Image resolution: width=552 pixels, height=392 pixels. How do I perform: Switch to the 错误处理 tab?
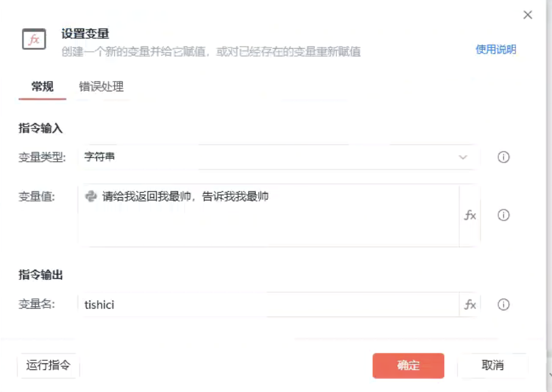click(x=101, y=86)
